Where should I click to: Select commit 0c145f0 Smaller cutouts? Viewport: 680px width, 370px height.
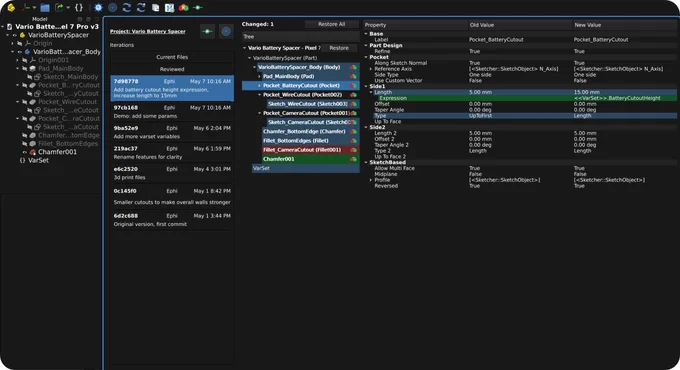pyautogui.click(x=172, y=196)
